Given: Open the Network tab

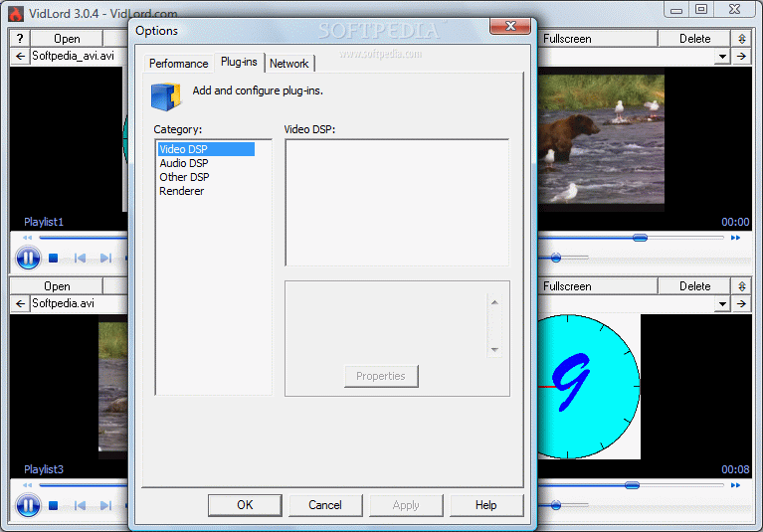Looking at the screenshot, I should pos(289,64).
